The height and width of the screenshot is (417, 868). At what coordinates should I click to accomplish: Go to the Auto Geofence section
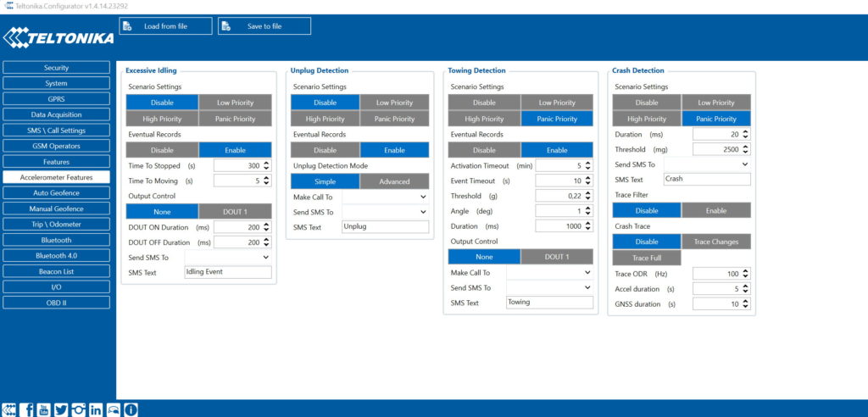(x=56, y=193)
